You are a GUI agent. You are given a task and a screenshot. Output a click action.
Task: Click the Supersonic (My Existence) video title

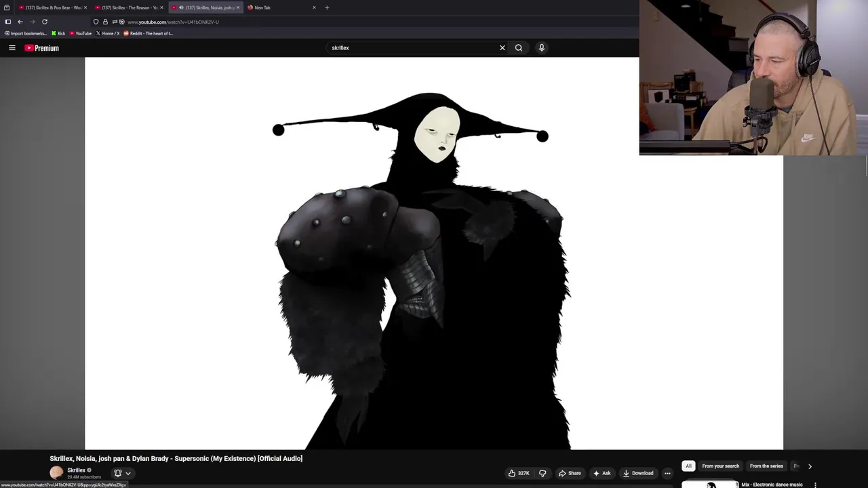pyautogui.click(x=176, y=459)
